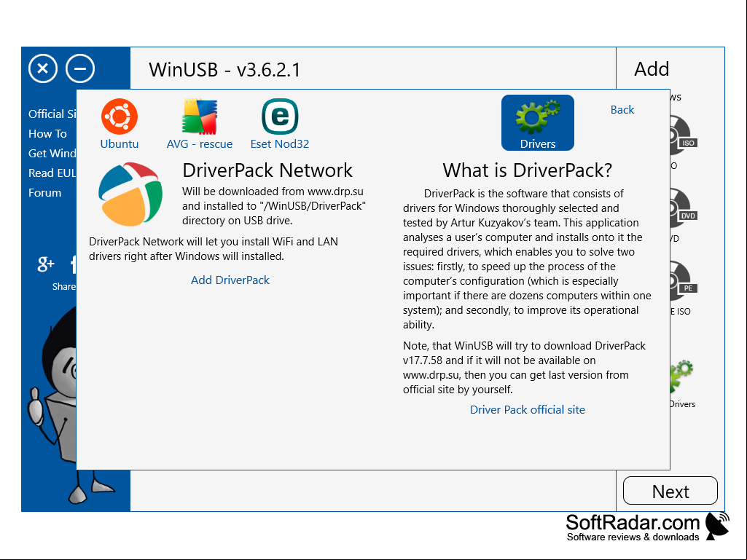The height and width of the screenshot is (560, 747).
Task: Visit the Forum sidebar link
Action: click(x=44, y=193)
